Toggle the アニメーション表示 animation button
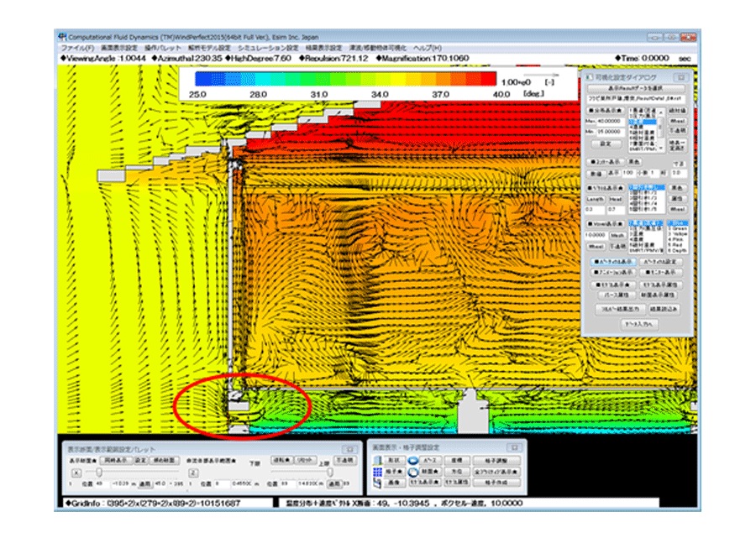 pyautogui.click(x=613, y=272)
